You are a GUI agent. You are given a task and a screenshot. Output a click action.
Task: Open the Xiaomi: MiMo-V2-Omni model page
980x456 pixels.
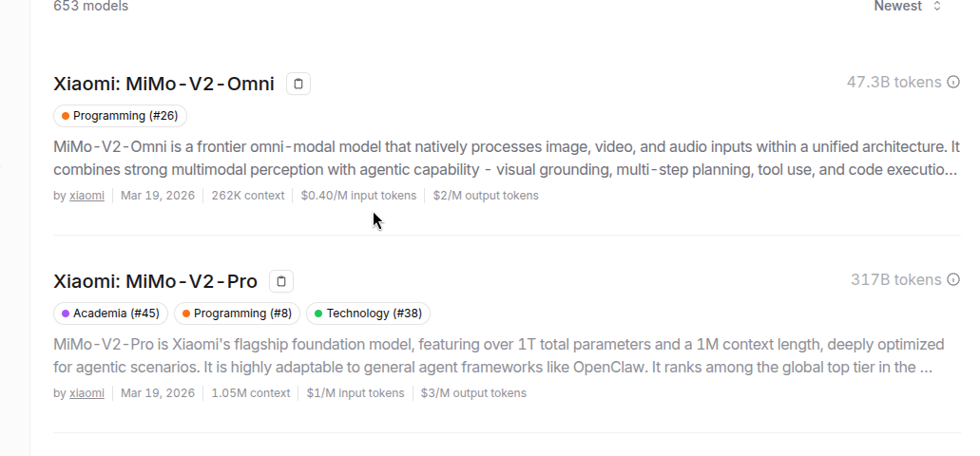pyautogui.click(x=163, y=84)
